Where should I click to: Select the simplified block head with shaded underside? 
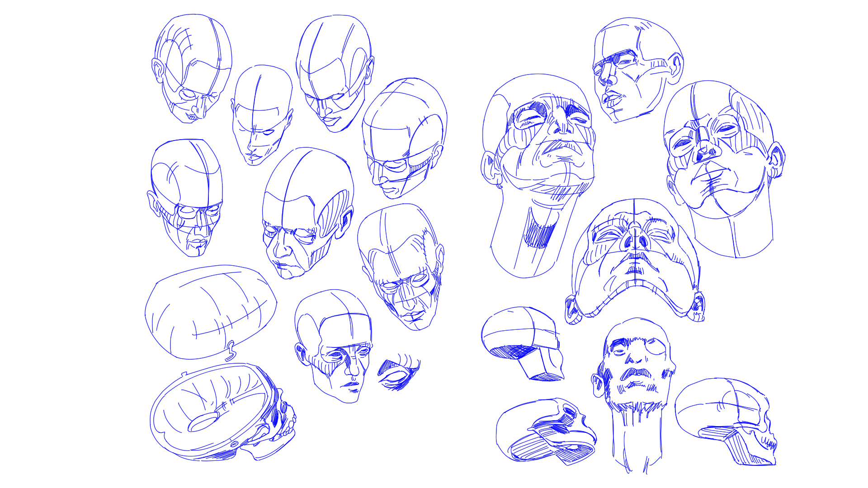coord(524,341)
